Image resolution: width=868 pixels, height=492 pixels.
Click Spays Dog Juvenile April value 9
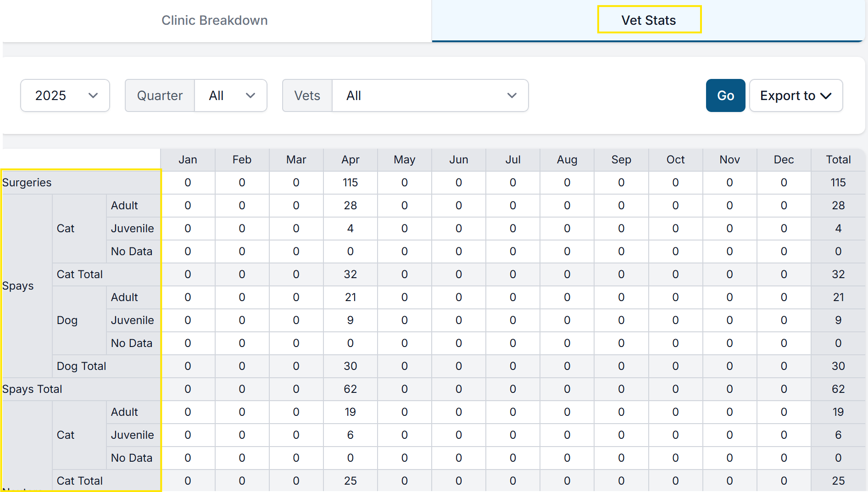(350, 320)
